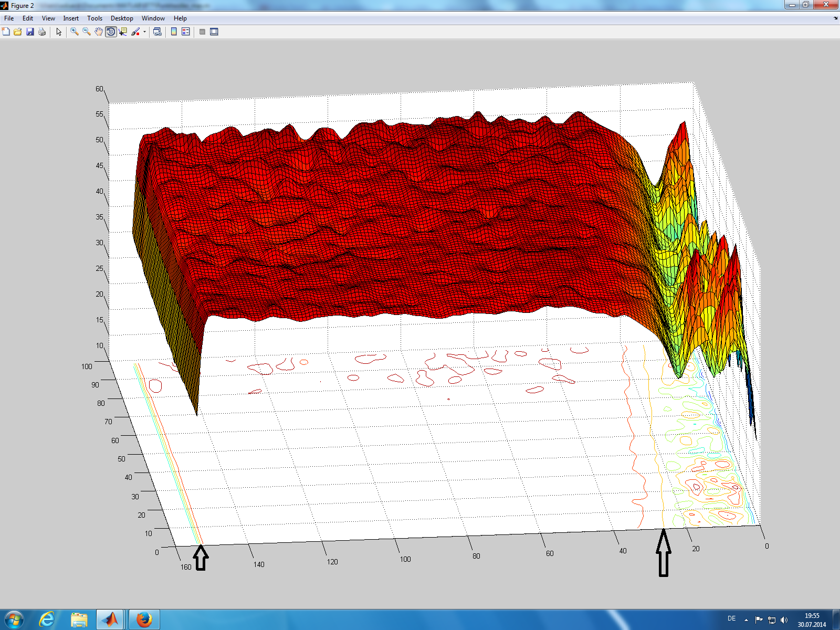
Task: Click the Link Plot toolbar button
Action: (x=157, y=32)
